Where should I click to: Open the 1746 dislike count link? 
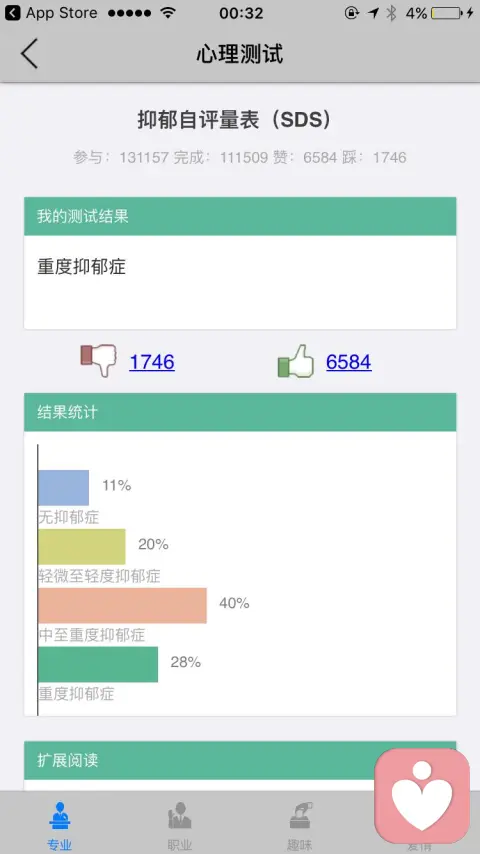pyautogui.click(x=151, y=362)
